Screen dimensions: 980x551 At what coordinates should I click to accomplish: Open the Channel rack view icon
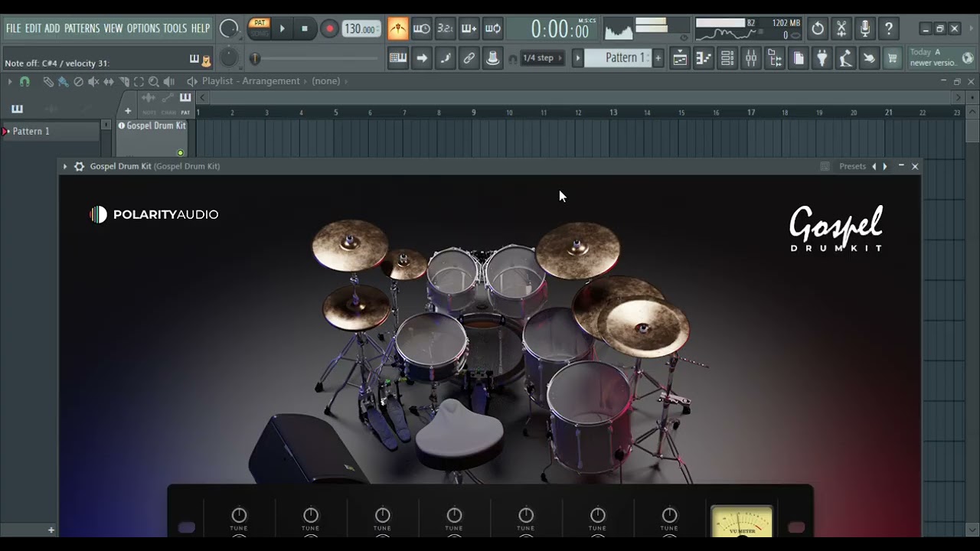(727, 58)
